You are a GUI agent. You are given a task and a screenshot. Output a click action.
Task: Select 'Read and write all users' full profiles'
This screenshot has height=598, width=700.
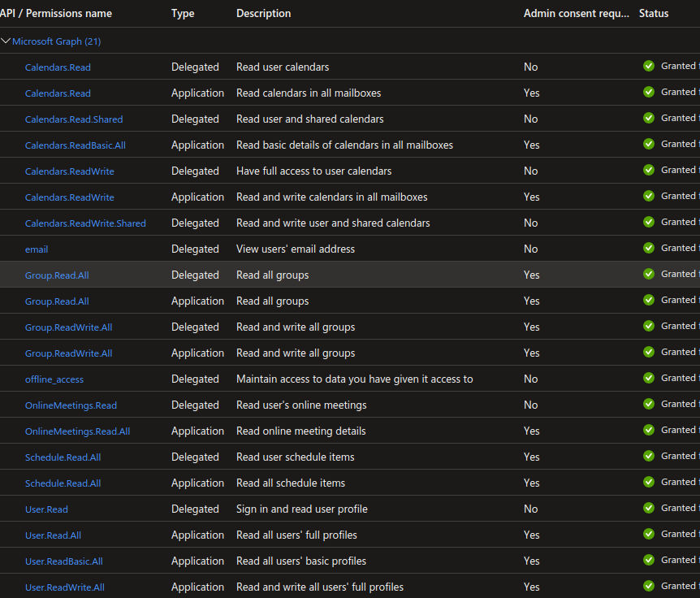(x=320, y=587)
